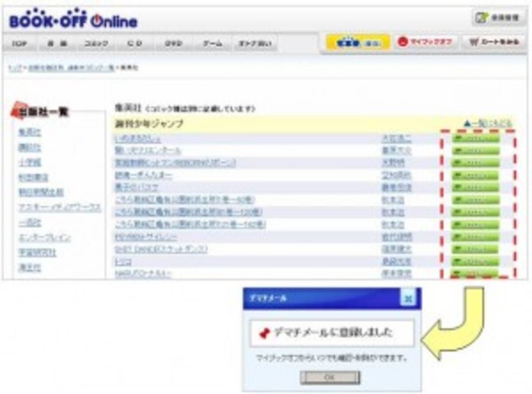Screen dimensions: 532x394
Task: Open the トリコ title link
Action: tap(123, 262)
